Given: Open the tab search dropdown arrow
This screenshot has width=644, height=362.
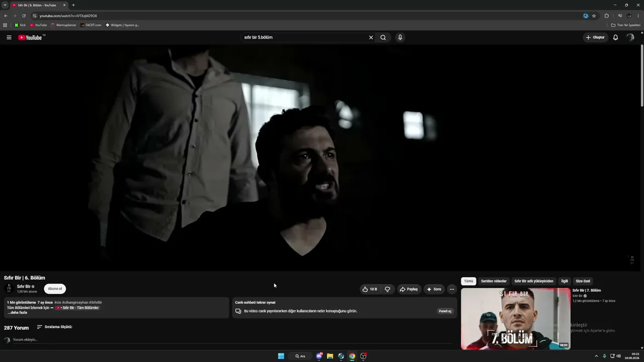Looking at the screenshot, I should (5, 5).
